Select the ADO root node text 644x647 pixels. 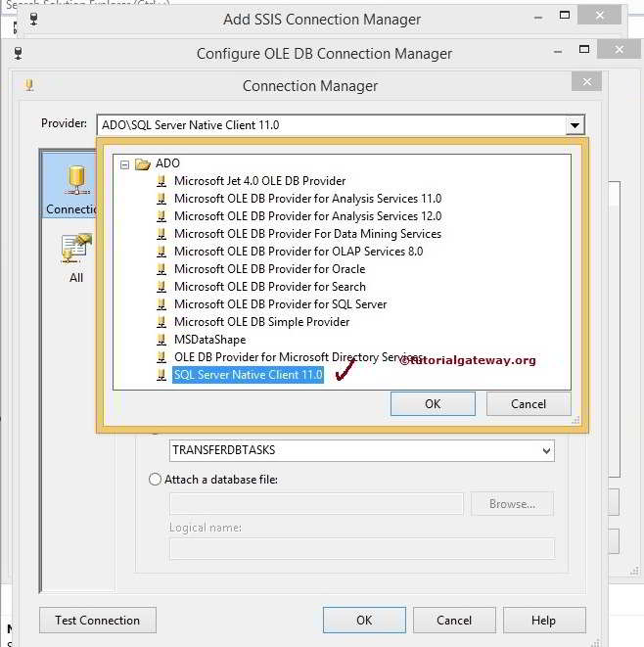tap(167, 163)
